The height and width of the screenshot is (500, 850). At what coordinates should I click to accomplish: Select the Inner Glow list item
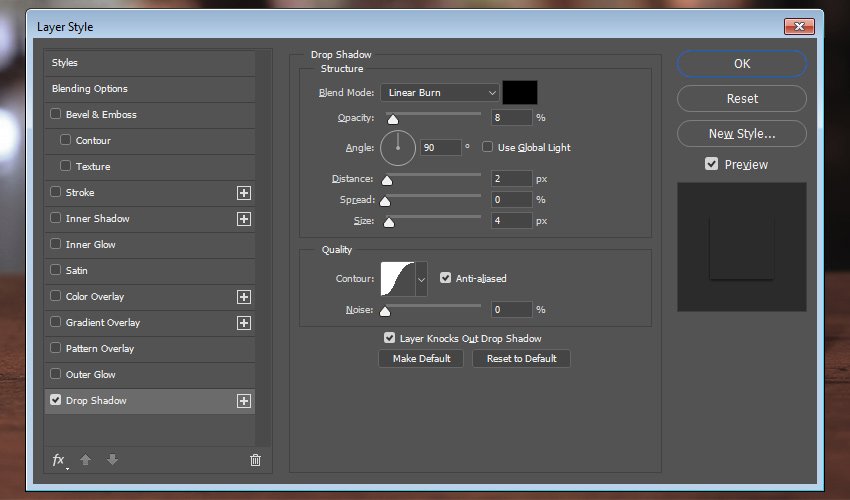(150, 245)
